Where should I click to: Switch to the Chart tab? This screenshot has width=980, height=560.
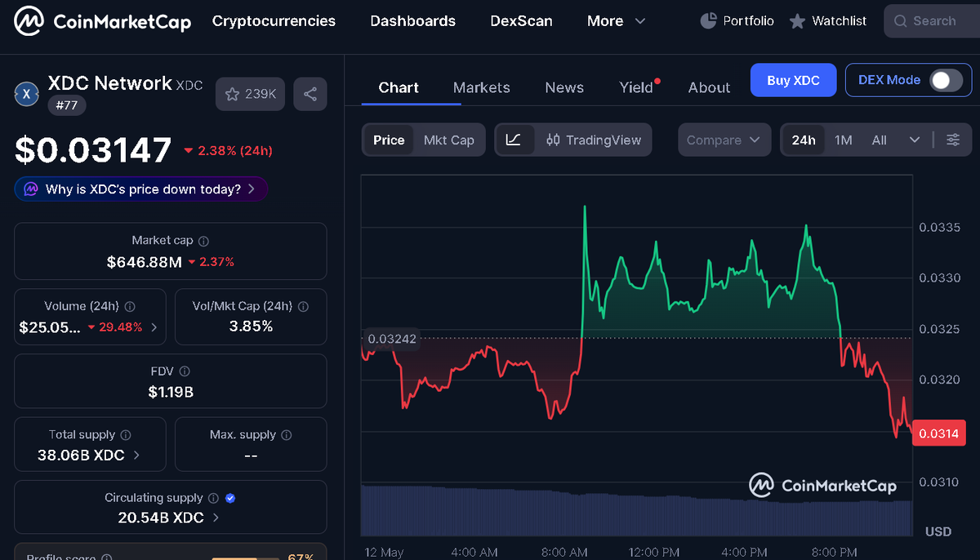pyautogui.click(x=399, y=87)
